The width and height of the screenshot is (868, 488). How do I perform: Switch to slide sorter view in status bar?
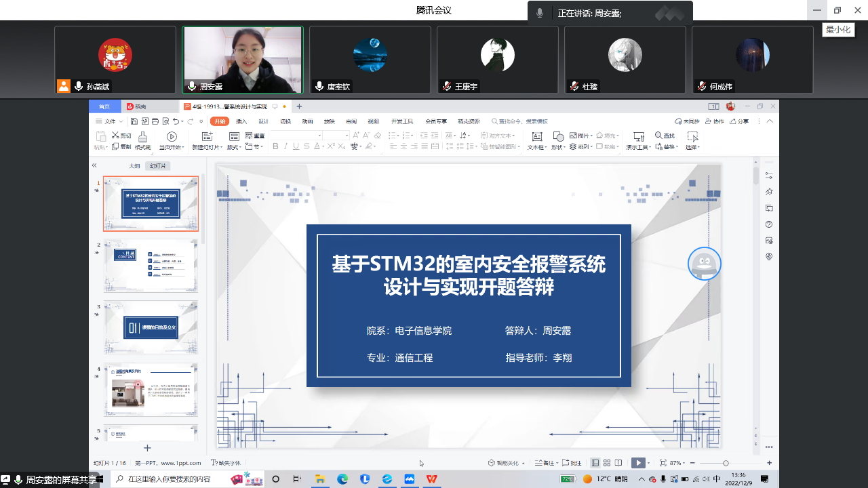[607, 463]
